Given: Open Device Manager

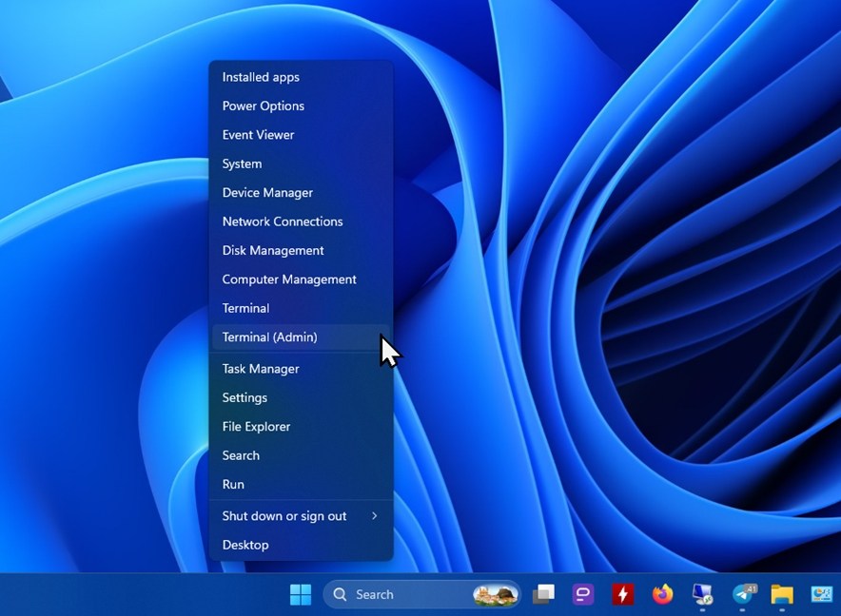Looking at the screenshot, I should (x=301, y=193).
